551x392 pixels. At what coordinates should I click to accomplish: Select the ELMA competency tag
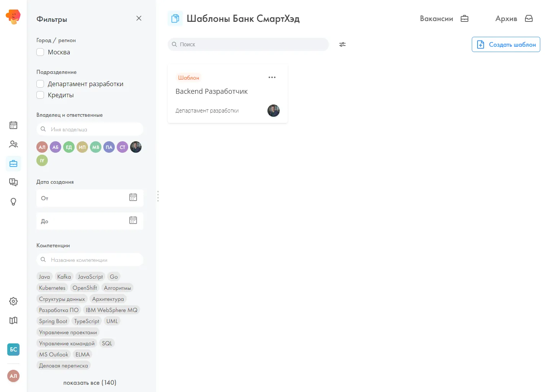click(x=83, y=354)
